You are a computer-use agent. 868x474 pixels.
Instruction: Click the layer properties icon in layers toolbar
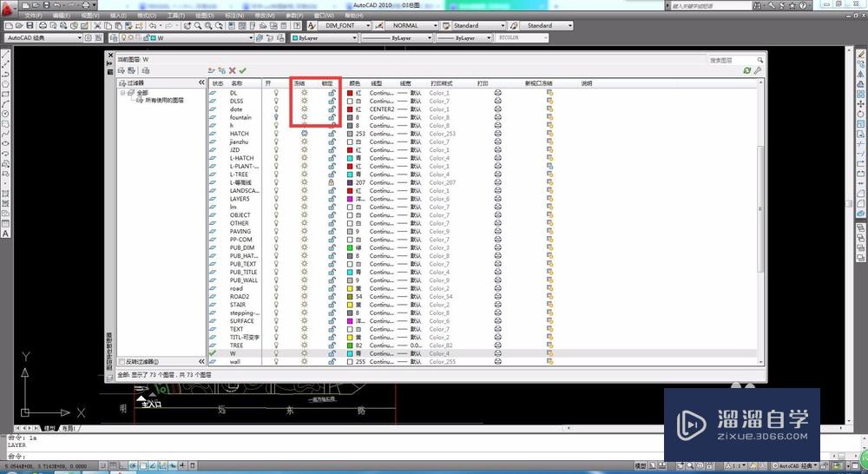tap(114, 37)
